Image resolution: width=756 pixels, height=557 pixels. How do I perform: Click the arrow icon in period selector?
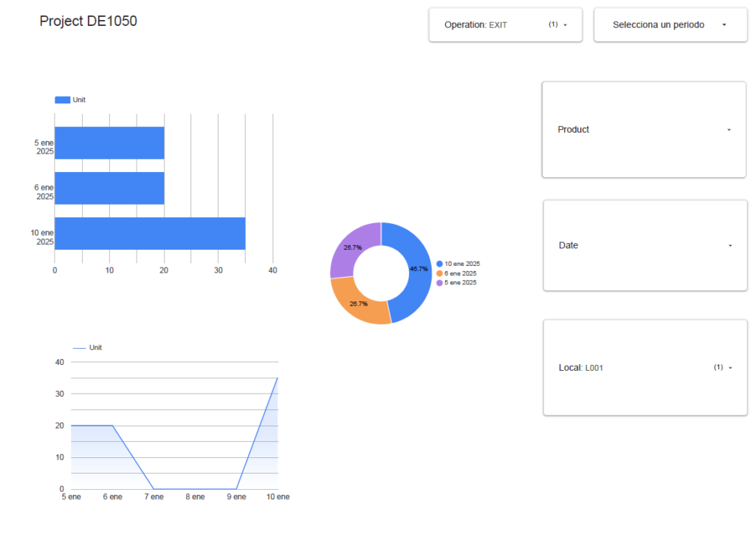(x=724, y=25)
